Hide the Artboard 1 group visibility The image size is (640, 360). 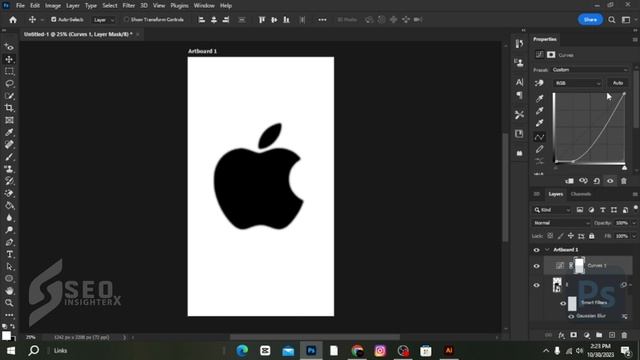pyautogui.click(x=536, y=250)
